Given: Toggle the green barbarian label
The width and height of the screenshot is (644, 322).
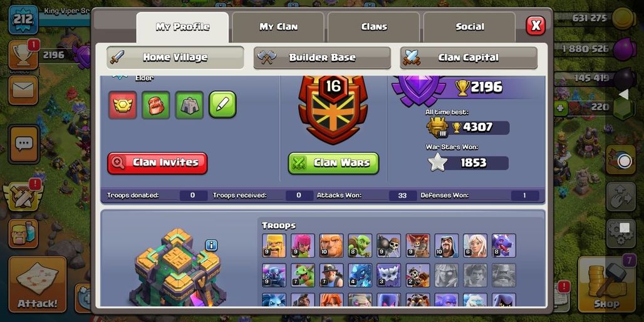Looking at the screenshot, I should click(x=156, y=105).
